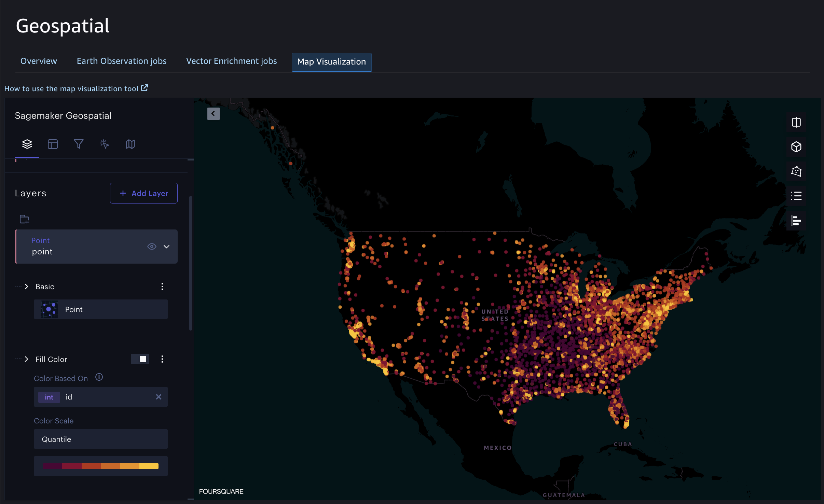
Task: Click the Layers panel icon
Action: (27, 143)
